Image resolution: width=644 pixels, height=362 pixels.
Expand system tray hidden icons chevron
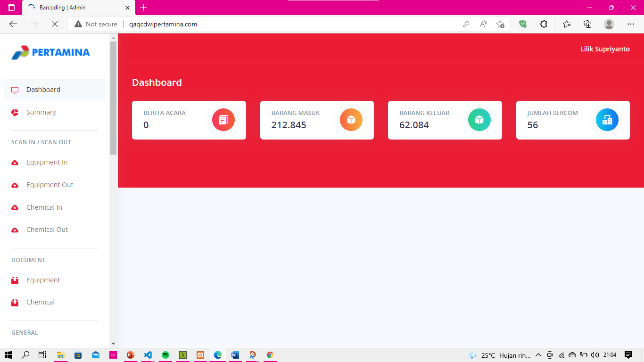(538, 355)
